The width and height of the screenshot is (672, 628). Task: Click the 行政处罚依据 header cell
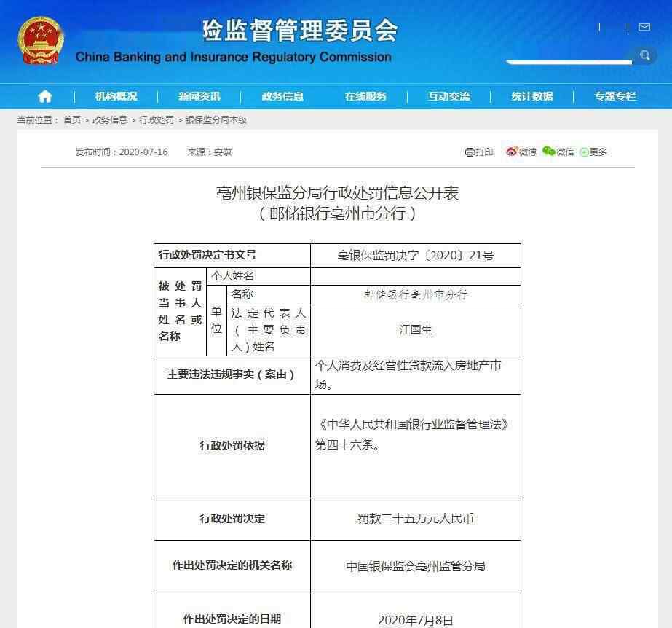tap(232, 446)
